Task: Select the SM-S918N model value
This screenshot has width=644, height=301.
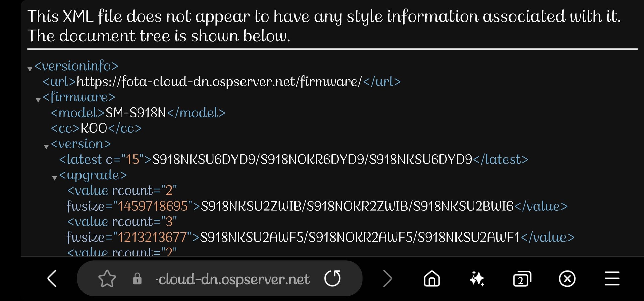Action: [x=136, y=113]
